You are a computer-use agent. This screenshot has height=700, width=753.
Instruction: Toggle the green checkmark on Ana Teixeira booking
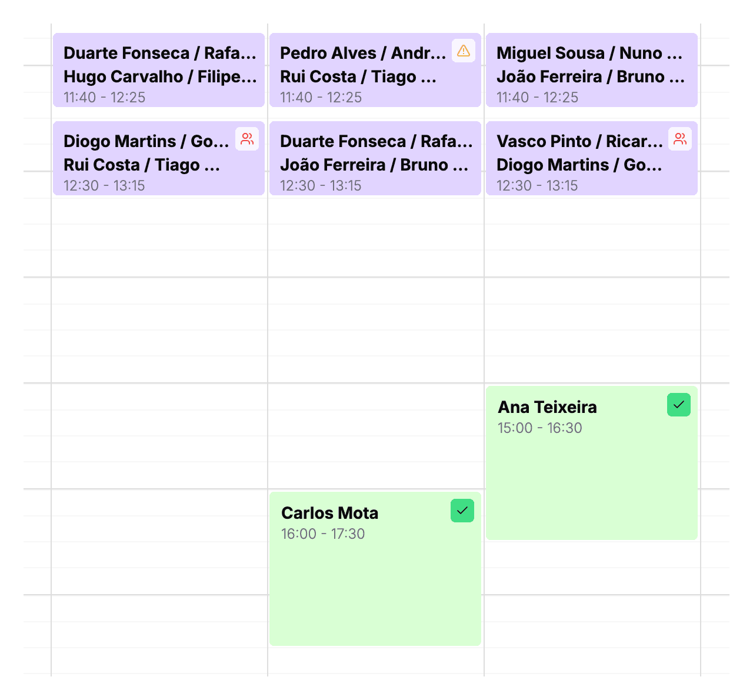679,405
